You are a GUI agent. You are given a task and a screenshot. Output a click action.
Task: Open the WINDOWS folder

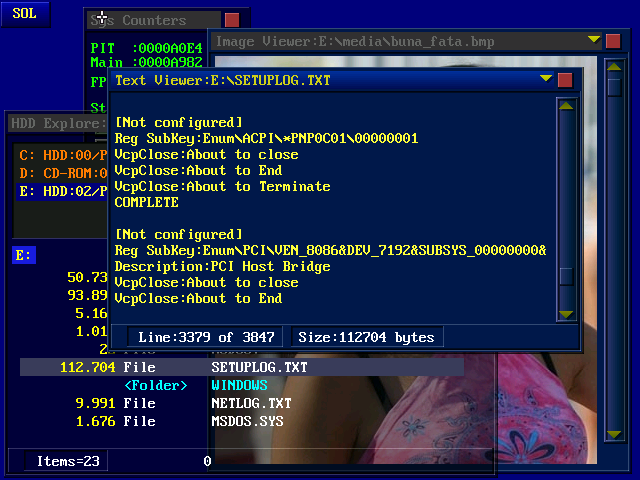coord(240,385)
